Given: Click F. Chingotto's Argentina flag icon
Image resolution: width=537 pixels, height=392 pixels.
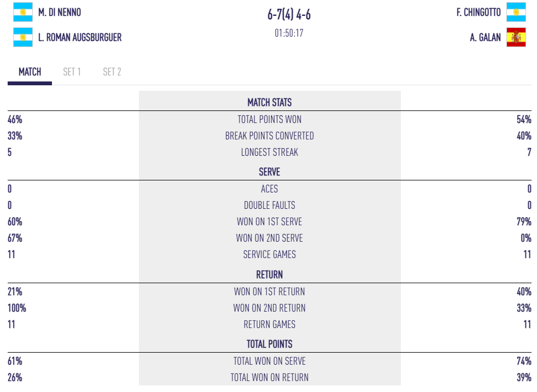Looking at the screenshot, I should click(516, 12).
